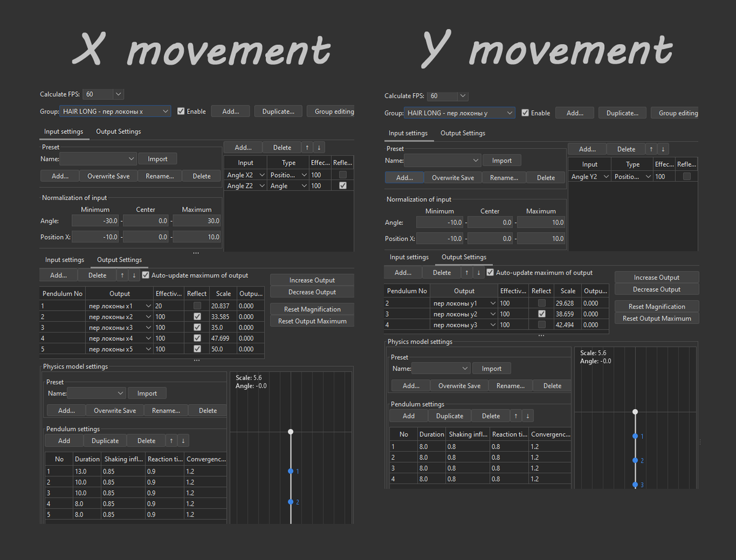Toggle Auto-update maximum of output in X panel
Screen dimensions: 736x560
click(x=145, y=275)
